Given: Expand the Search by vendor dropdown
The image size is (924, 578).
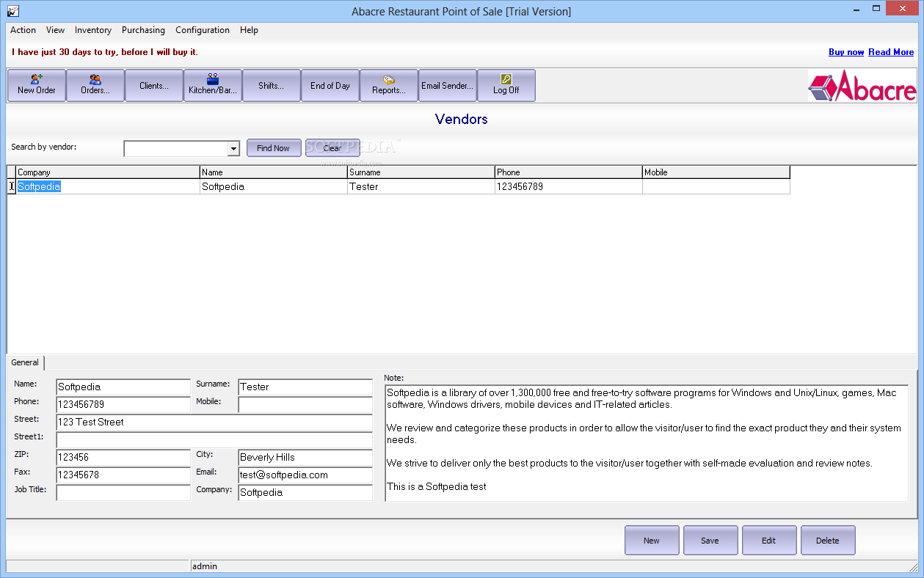Looking at the screenshot, I should coord(233,149).
